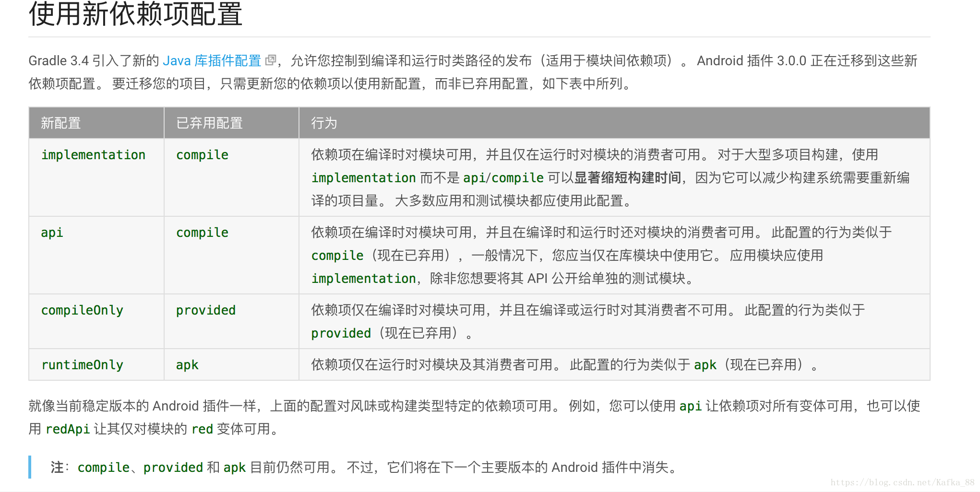The width and height of the screenshot is (980, 492).
Task: Click the 使用新依赖项配置 heading
Action: [x=136, y=14]
